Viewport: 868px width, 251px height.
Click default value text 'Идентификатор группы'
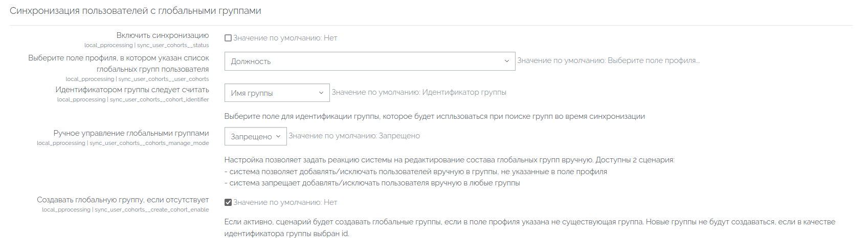pyautogui.click(x=464, y=92)
